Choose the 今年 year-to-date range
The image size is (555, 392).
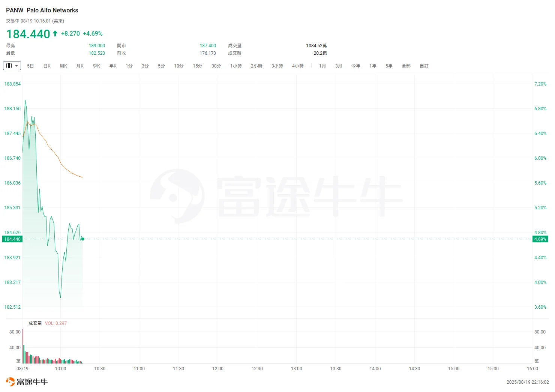(x=356, y=66)
